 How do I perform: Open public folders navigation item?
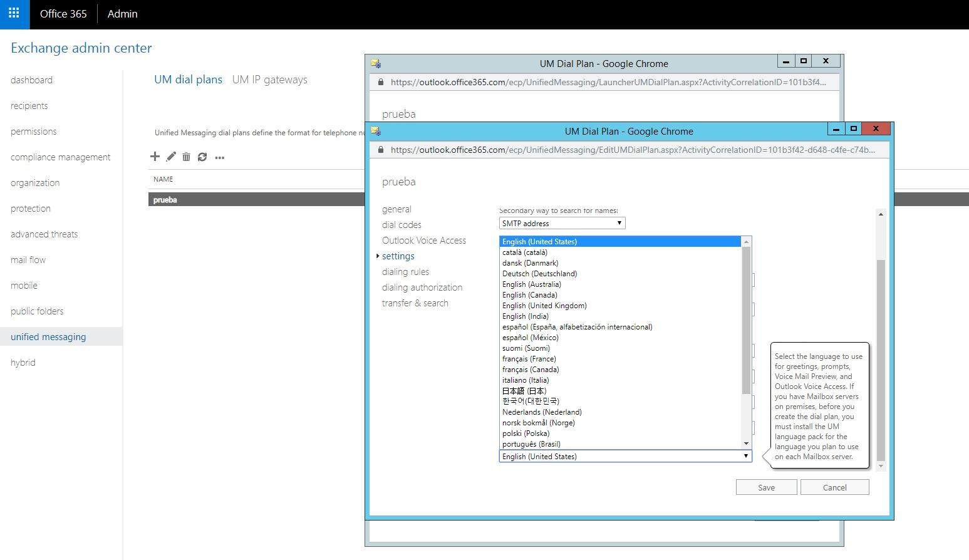tap(37, 311)
